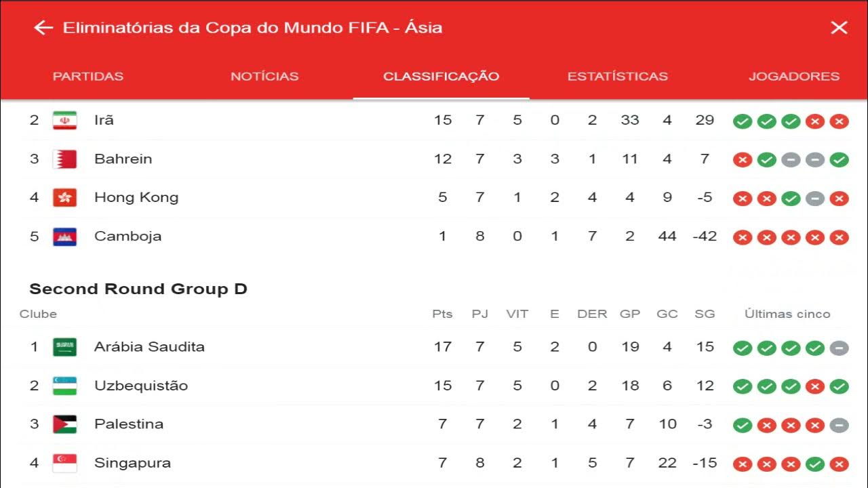Select the CLASSIFICAÇÃO tab
This screenshot has width=868, height=488.
pyautogui.click(x=441, y=77)
